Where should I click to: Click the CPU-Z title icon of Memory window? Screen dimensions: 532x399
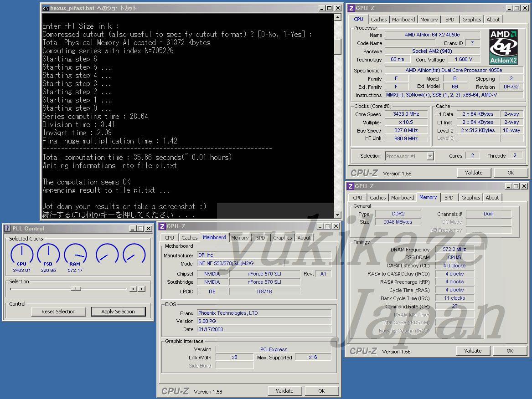point(351,186)
